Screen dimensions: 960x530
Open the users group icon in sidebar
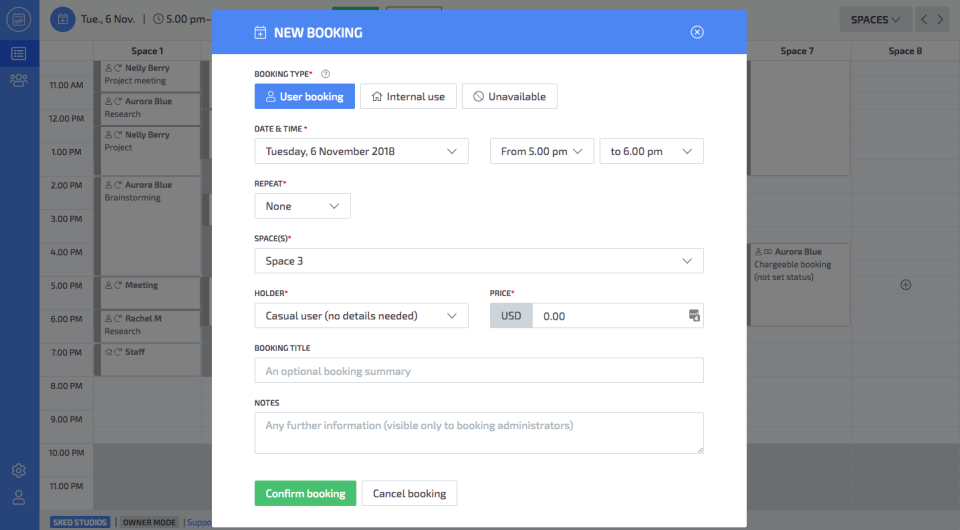[x=19, y=80]
